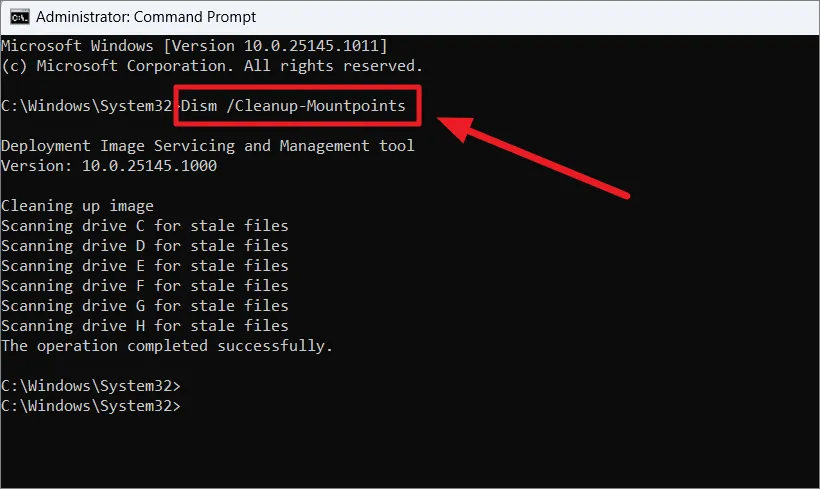Click the "Cleaning up image" line
The height and width of the screenshot is (489, 820).
tap(79, 206)
